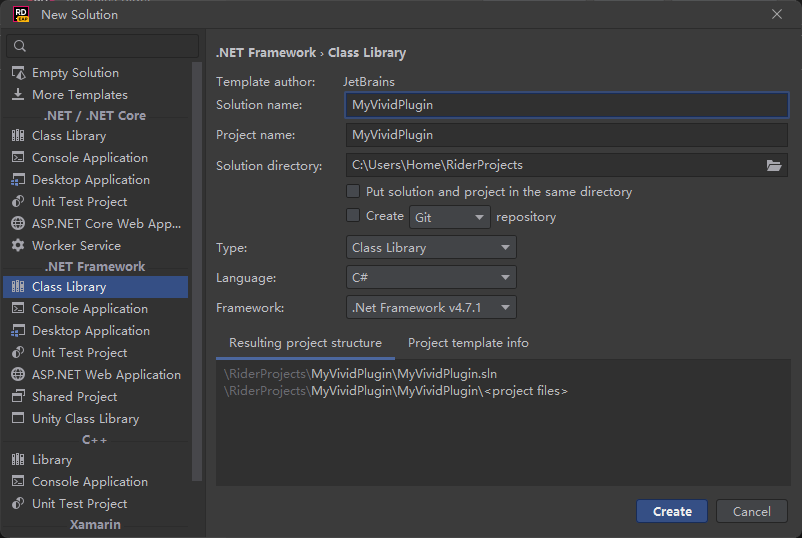Image resolution: width=802 pixels, height=538 pixels.
Task: Click the .NET Framework Unit Test Project icon
Action: pyautogui.click(x=18, y=352)
